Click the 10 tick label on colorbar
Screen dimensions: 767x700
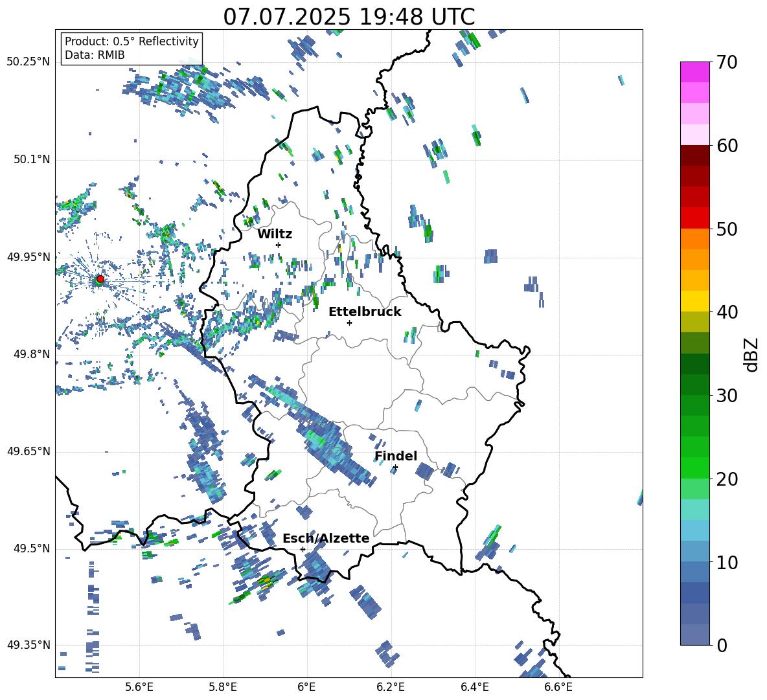coord(726,562)
